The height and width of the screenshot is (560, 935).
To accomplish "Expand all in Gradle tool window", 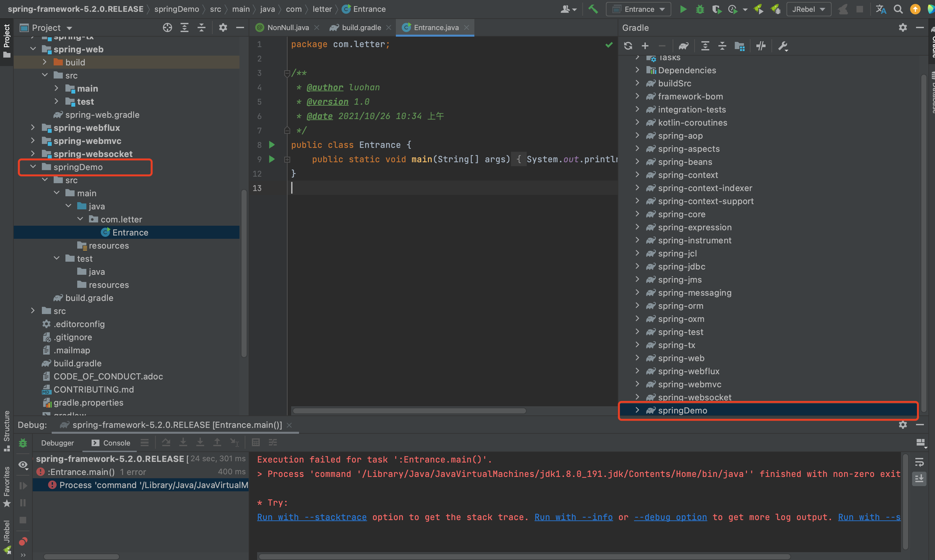I will point(705,46).
